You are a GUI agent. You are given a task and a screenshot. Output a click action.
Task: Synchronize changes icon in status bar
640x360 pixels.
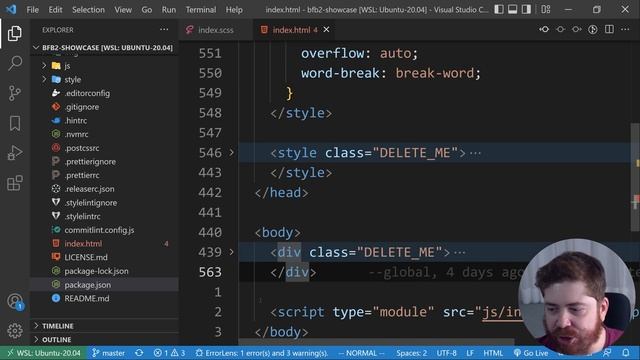click(139, 353)
